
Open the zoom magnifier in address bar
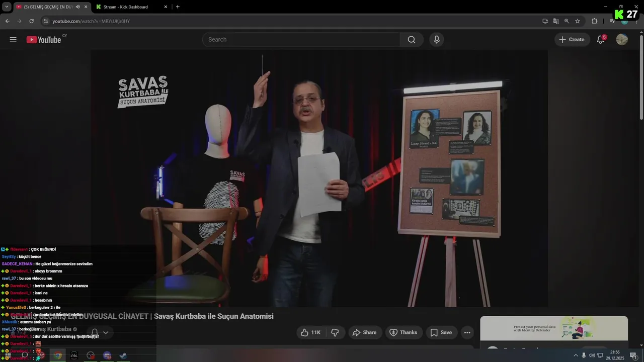[x=567, y=21]
